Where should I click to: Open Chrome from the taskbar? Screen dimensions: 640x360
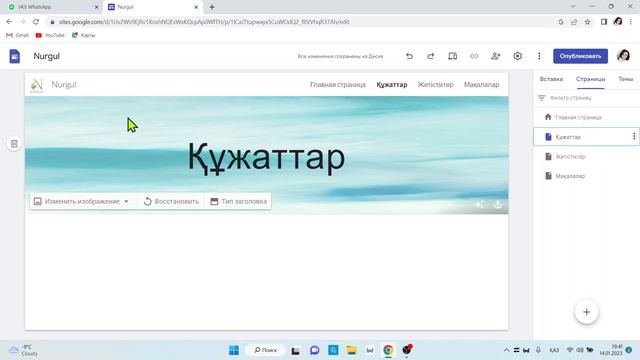tap(388, 350)
